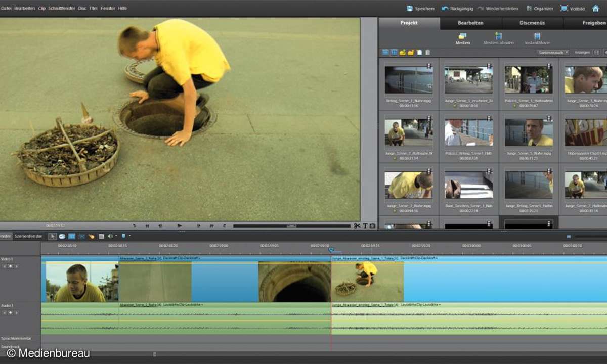607x364 pixels.
Task: Open the Sortieren nach dropdown
Action: click(x=553, y=52)
